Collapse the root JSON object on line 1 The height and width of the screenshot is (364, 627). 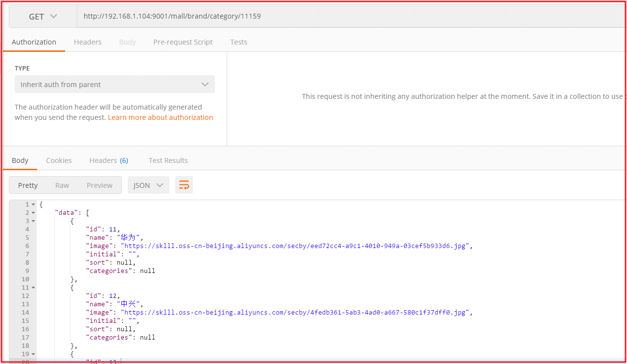[x=33, y=205]
